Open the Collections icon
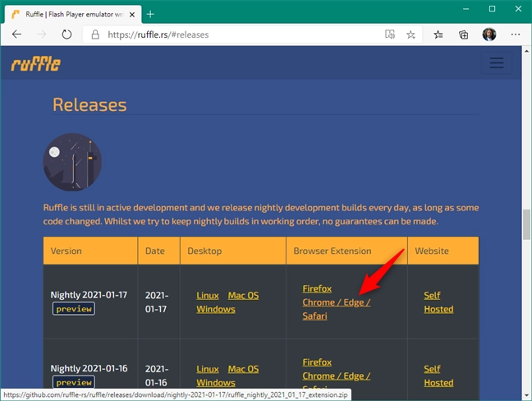 pos(463,35)
